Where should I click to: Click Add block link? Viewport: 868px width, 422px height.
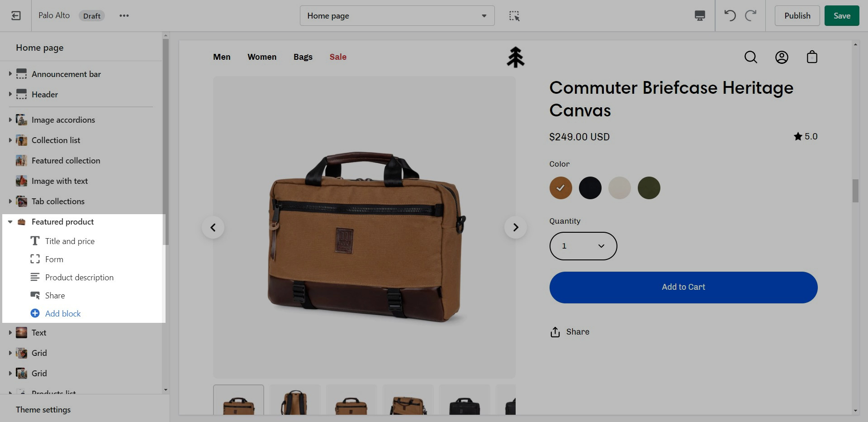pyautogui.click(x=63, y=313)
